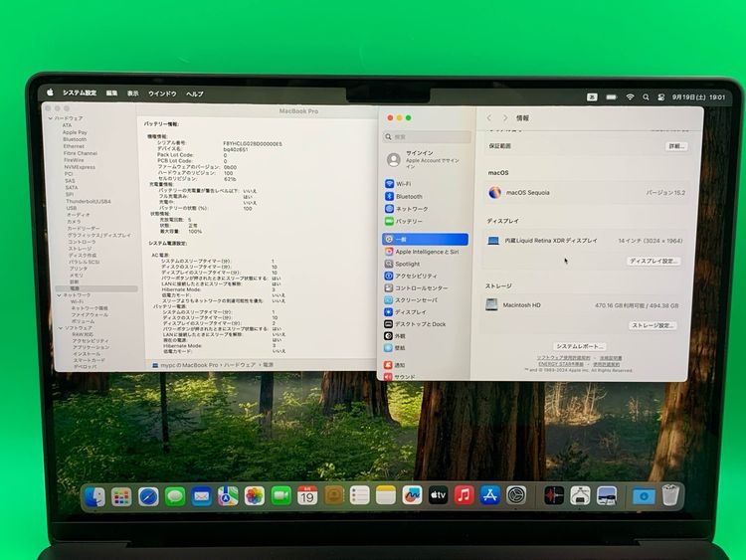Open Apple TV from the Dock
746x560 pixels.
point(438,495)
